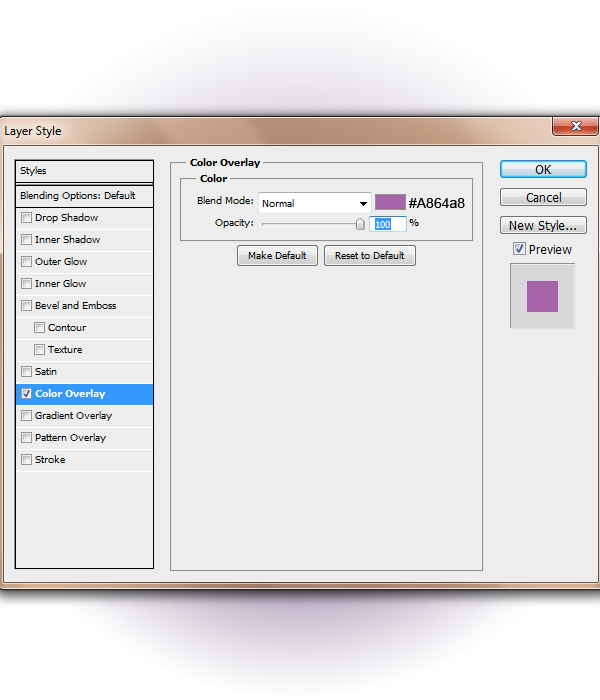Select the Stroke entry label
The width and height of the screenshot is (600, 700).
click(x=50, y=460)
